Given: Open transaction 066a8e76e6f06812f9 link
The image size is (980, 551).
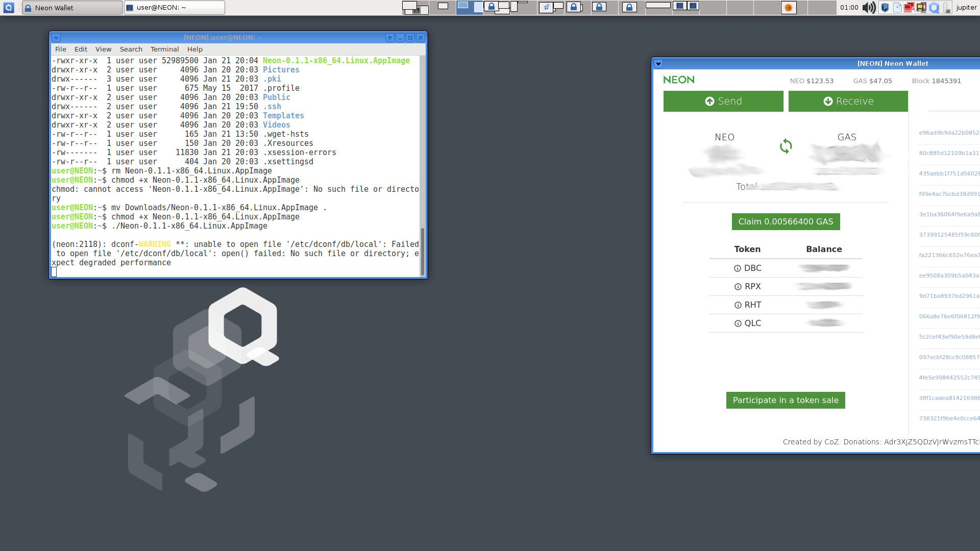Looking at the screenshot, I should coord(949,316).
